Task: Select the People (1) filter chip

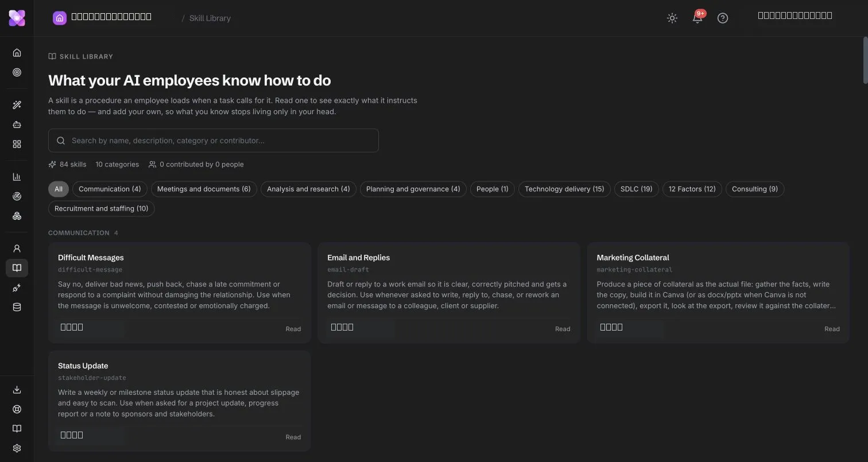Action: (x=493, y=189)
